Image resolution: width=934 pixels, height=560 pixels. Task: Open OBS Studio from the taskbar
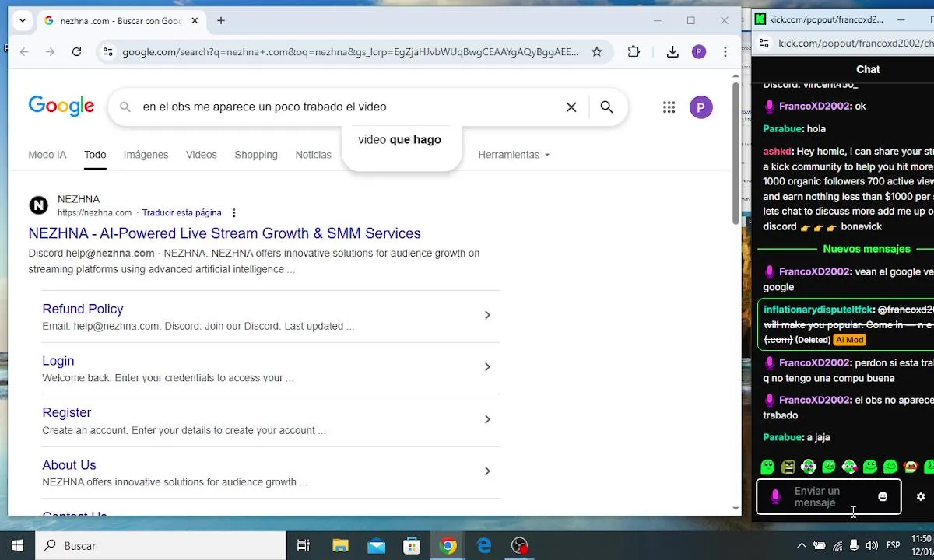[x=520, y=546]
